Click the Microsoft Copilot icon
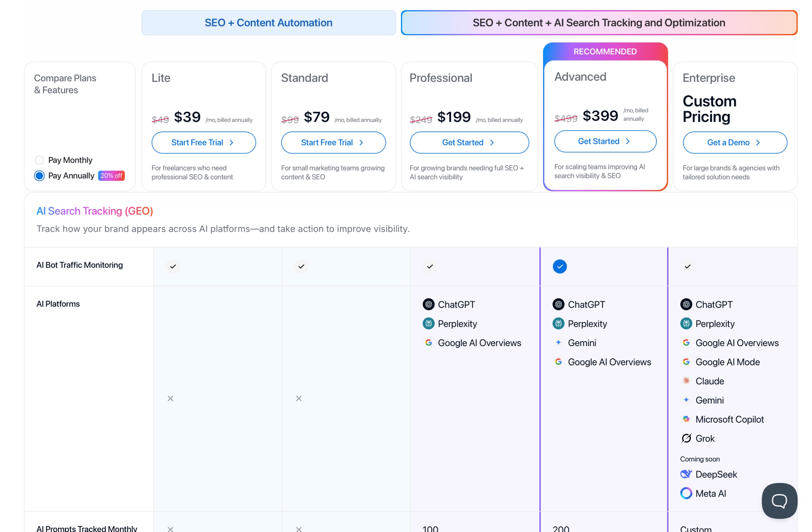The height and width of the screenshot is (532, 812). coord(686,419)
